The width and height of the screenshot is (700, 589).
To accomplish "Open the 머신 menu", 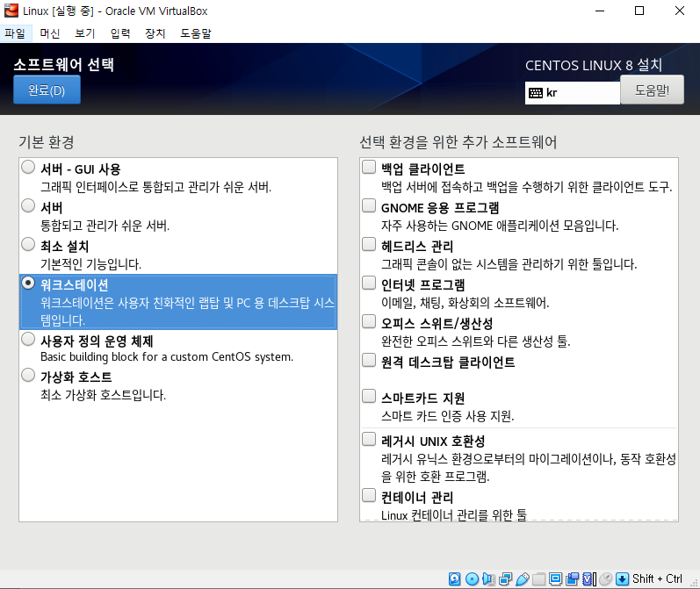I will pos(50,33).
